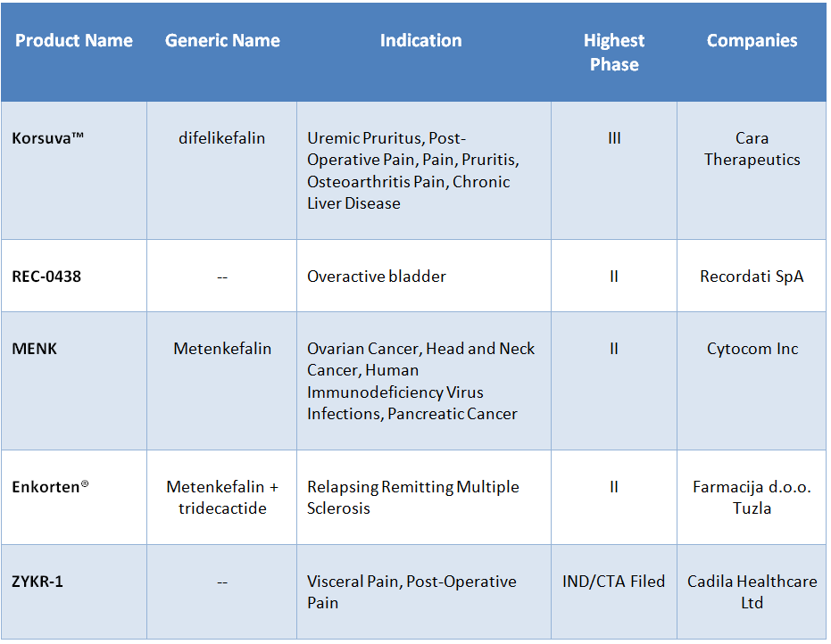Click the IND/CTA Filed phase cell

pyautogui.click(x=614, y=582)
